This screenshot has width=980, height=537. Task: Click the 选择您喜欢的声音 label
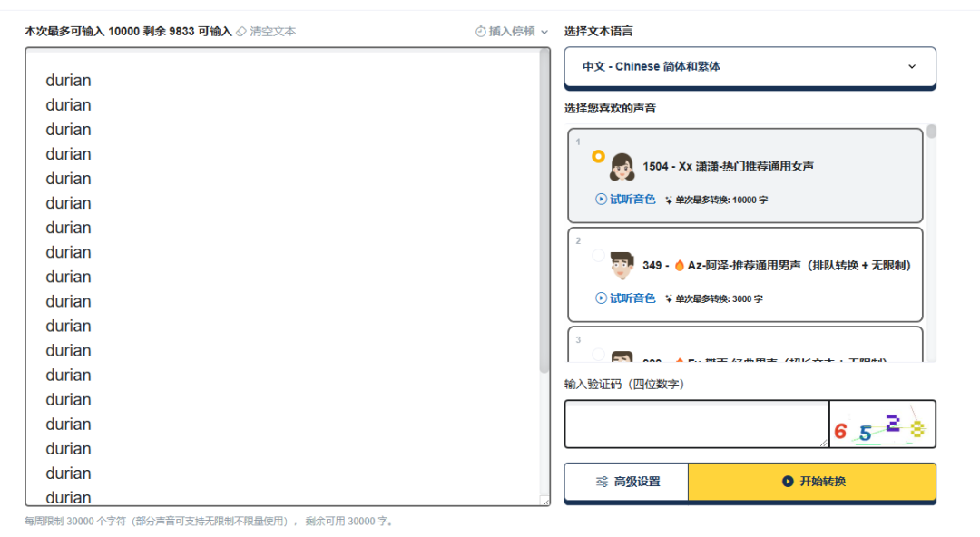[x=610, y=108]
